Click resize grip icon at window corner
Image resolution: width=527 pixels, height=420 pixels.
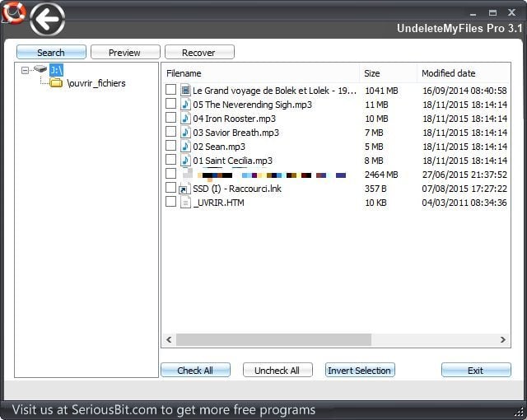point(520,413)
